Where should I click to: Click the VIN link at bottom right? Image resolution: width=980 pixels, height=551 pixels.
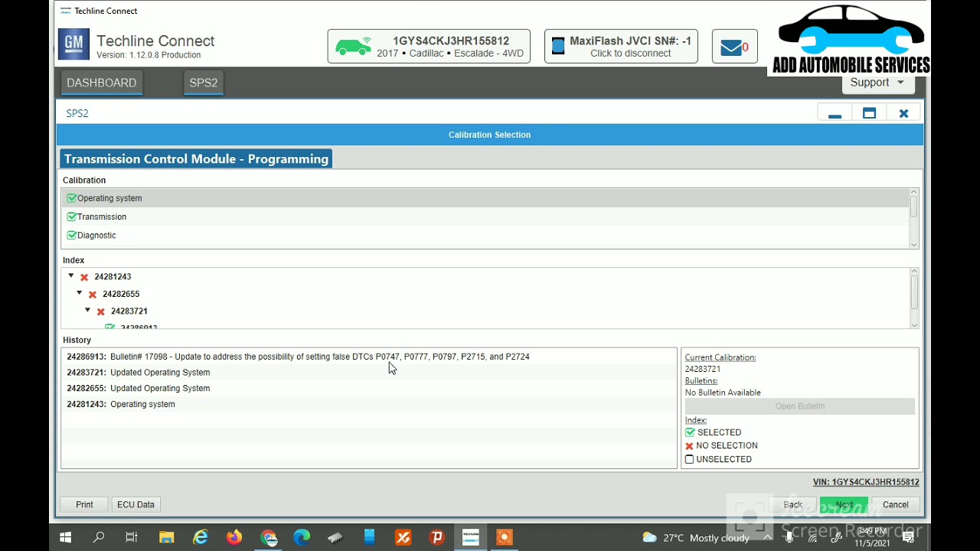(x=866, y=482)
